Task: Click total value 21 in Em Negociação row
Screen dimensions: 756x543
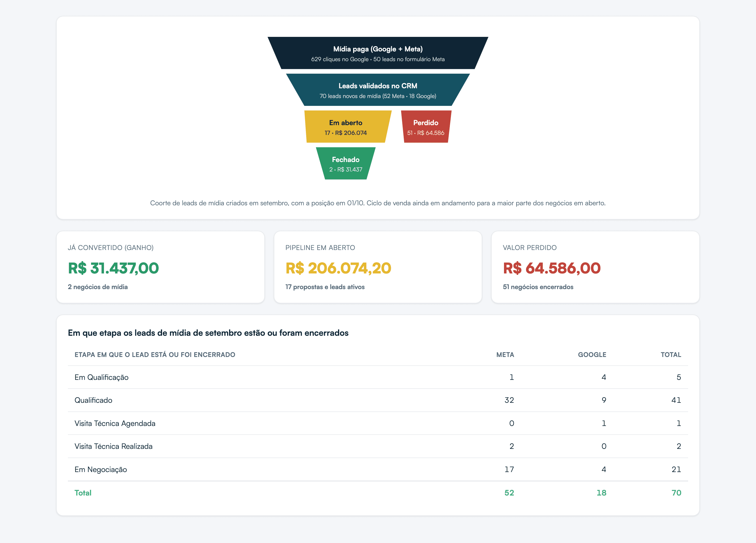Action: pyautogui.click(x=676, y=469)
